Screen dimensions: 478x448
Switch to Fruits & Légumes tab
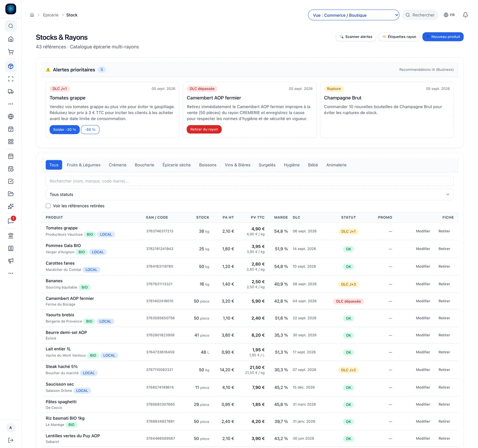tap(84, 165)
